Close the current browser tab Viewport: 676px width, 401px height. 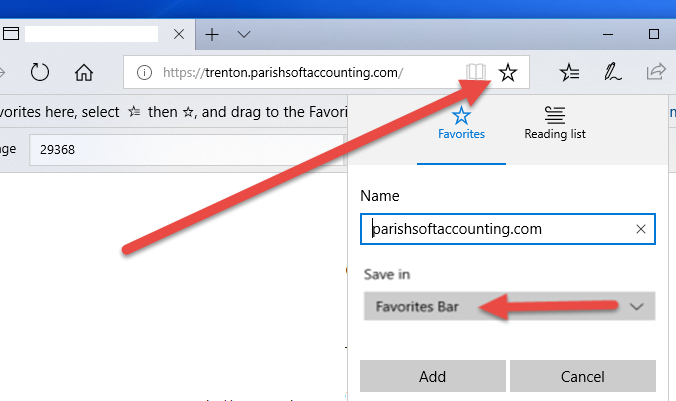click(x=179, y=34)
